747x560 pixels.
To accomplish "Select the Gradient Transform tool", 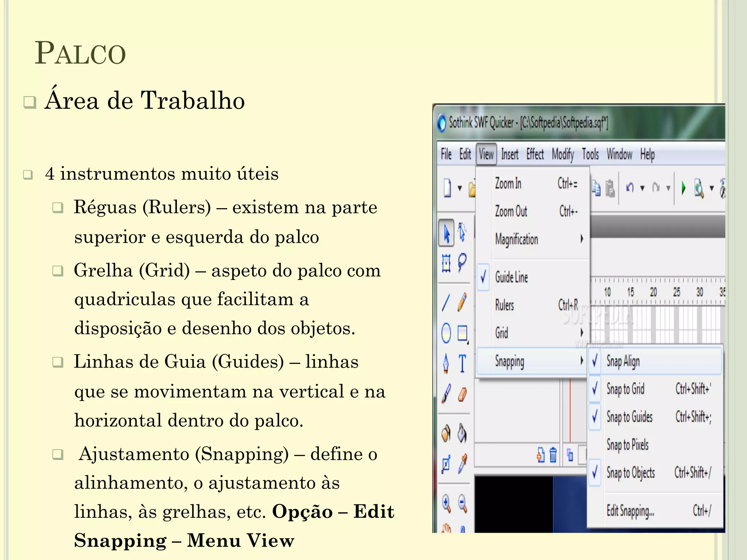I will (446, 464).
